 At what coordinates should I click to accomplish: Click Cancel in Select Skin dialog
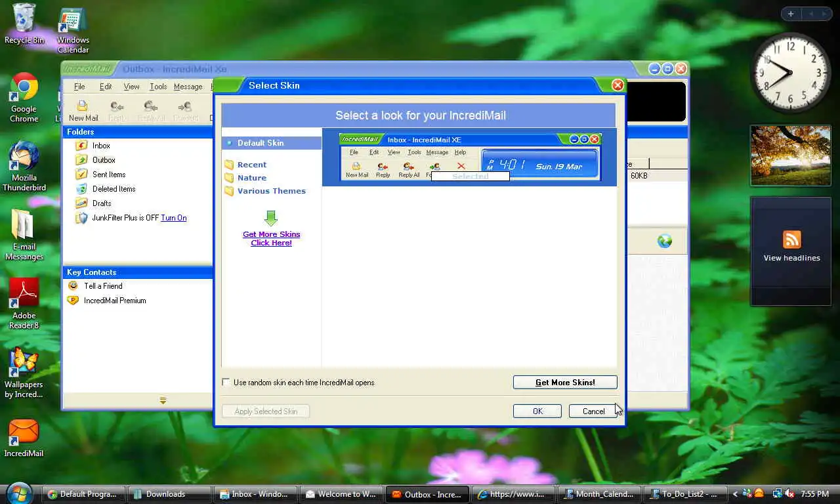(x=593, y=411)
